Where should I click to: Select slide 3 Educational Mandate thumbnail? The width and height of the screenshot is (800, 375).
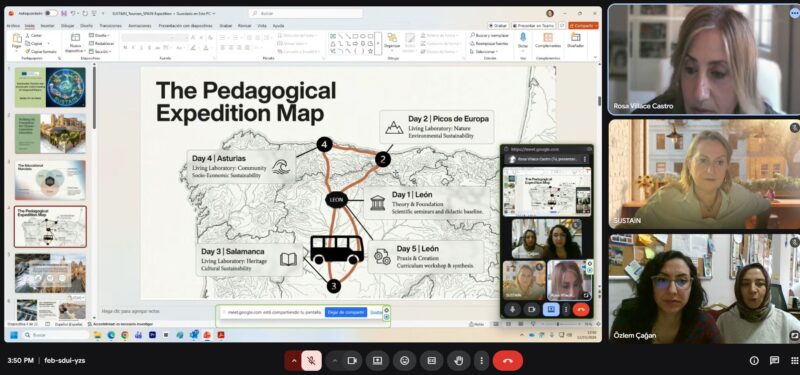(x=50, y=180)
